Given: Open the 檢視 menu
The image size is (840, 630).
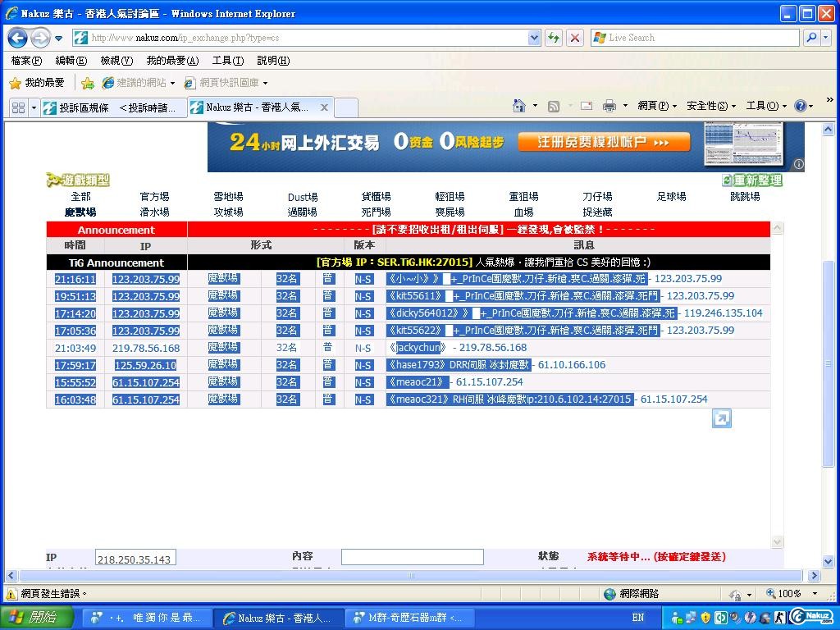Looking at the screenshot, I should pyautogui.click(x=116, y=61).
